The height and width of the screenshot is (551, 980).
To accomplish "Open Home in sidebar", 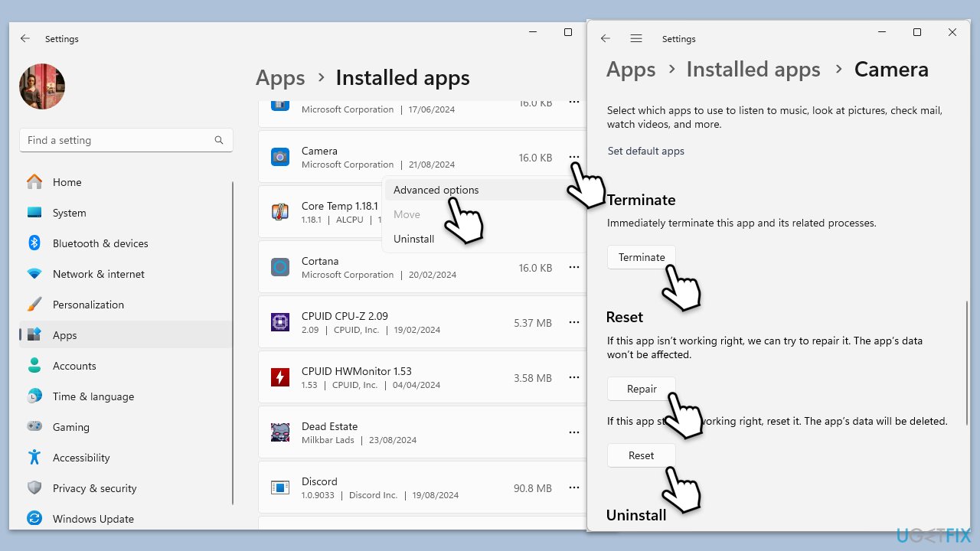I will 126,182.
